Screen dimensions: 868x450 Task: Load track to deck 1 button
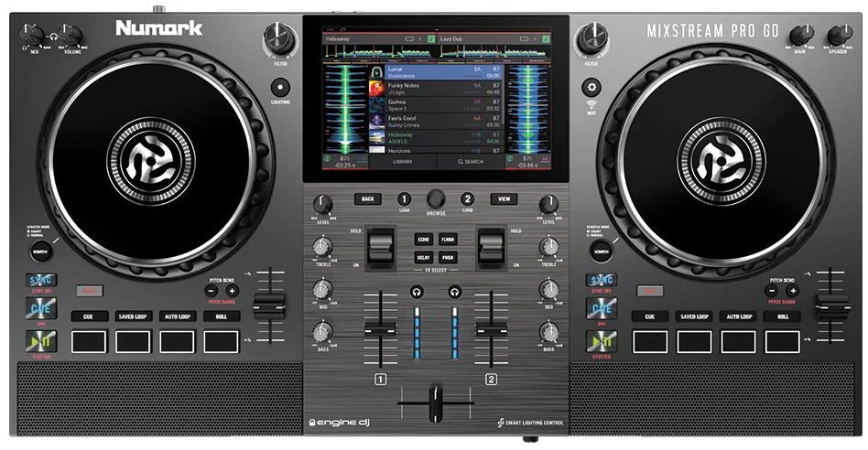pos(404,199)
